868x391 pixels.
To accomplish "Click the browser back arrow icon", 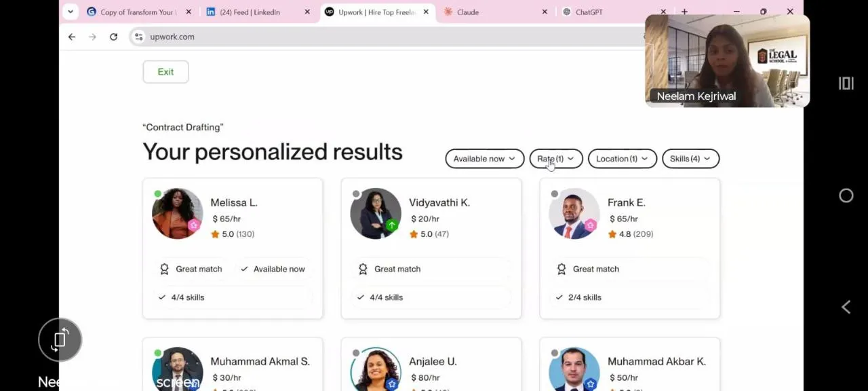I will pyautogui.click(x=72, y=37).
